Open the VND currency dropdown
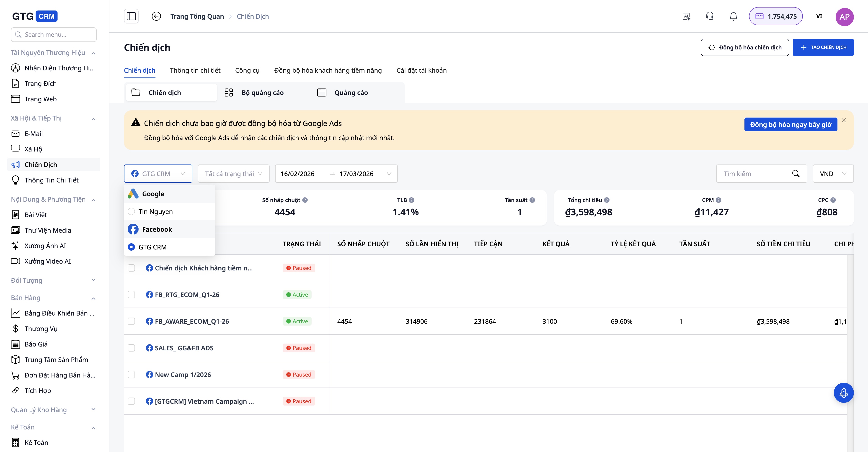The height and width of the screenshot is (452, 868). point(833,174)
